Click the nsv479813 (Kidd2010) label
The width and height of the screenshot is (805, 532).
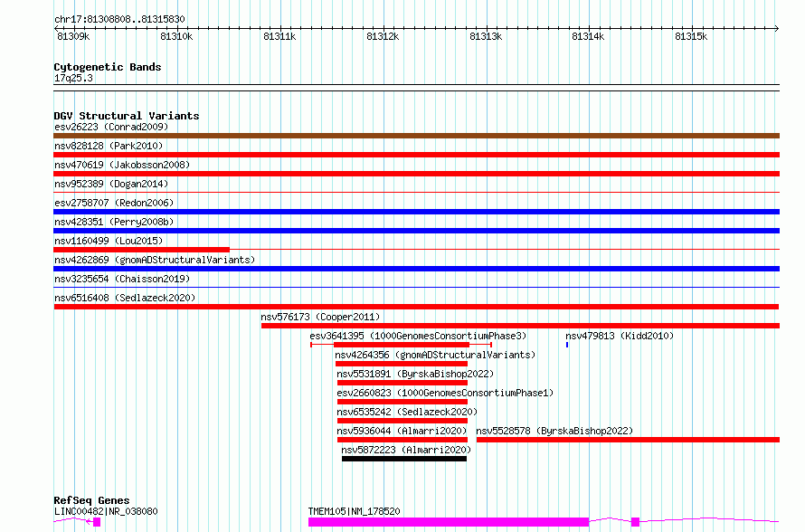pos(620,336)
